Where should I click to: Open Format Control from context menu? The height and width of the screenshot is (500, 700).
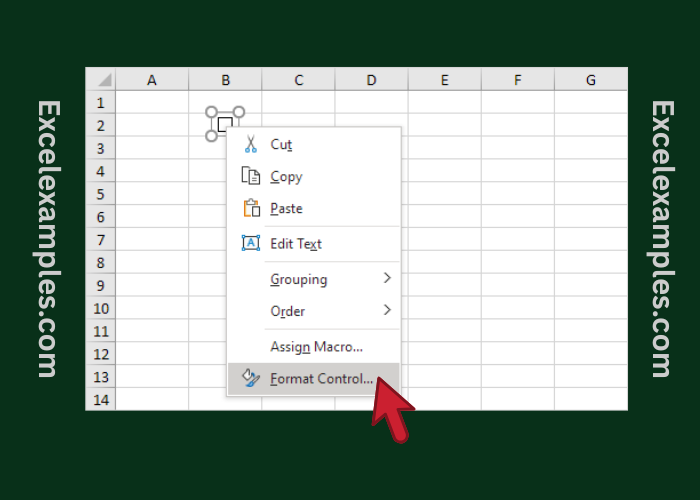click(321, 379)
